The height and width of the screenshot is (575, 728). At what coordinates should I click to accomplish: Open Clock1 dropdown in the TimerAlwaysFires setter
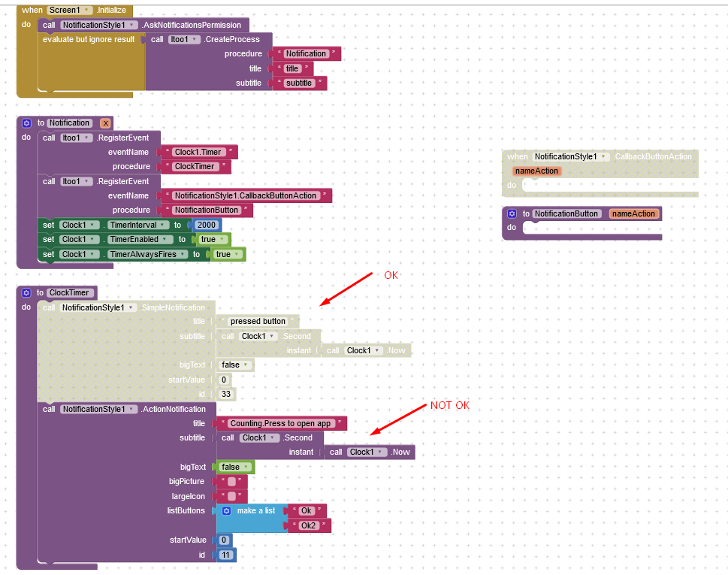point(79,255)
